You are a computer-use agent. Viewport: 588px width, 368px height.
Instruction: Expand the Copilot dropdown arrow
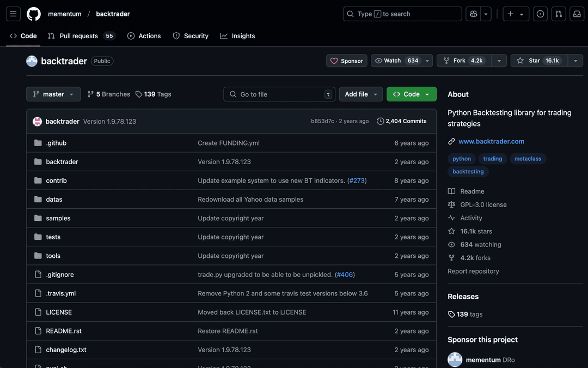tap(486, 14)
